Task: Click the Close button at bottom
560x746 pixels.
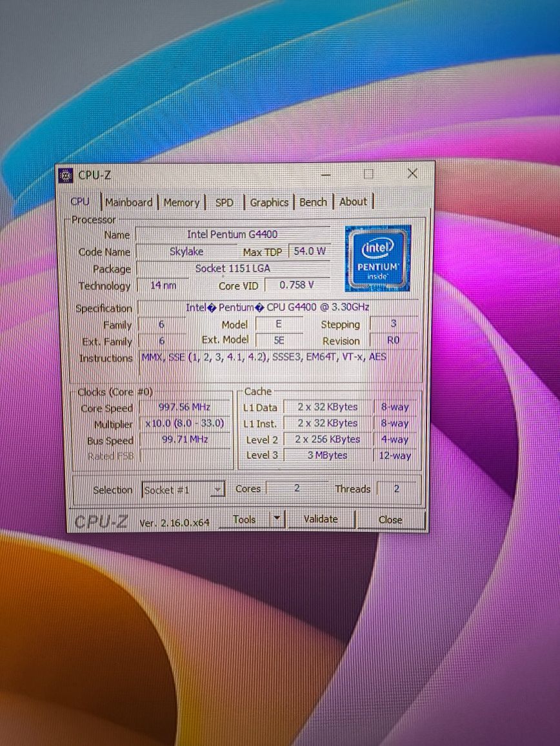Action: pyautogui.click(x=390, y=519)
